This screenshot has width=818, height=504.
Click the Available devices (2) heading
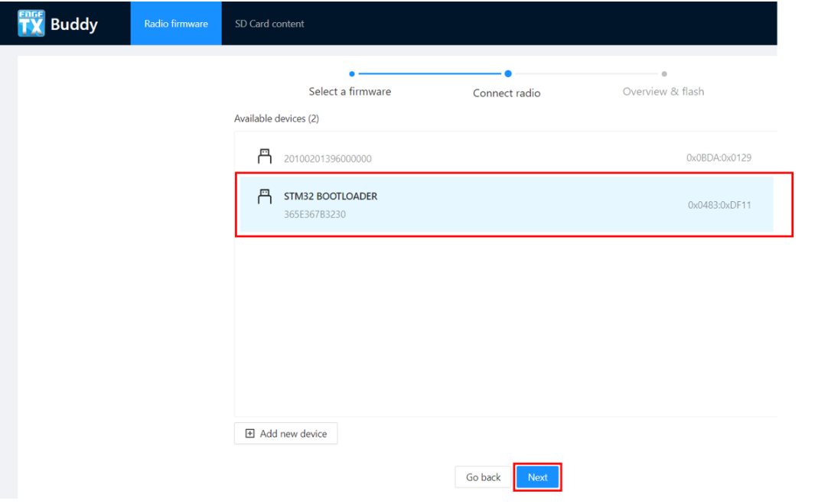point(276,119)
